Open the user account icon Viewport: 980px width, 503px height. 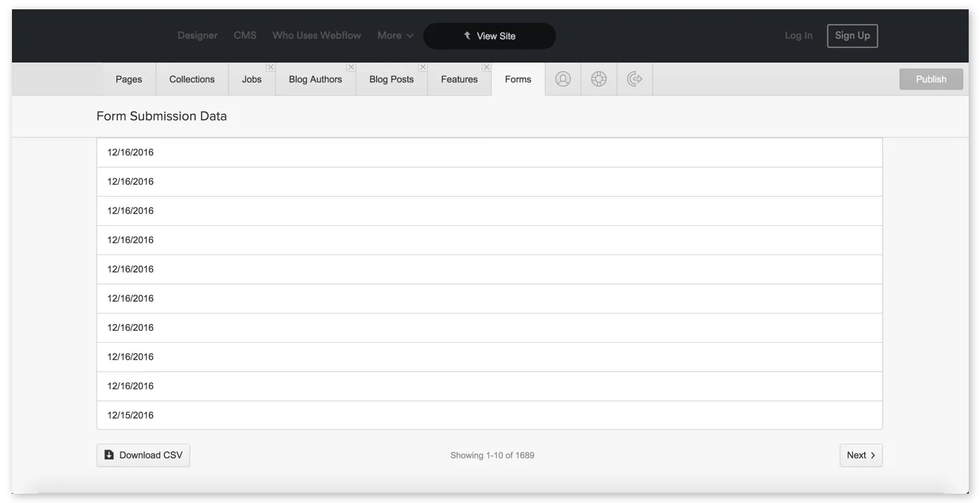pos(563,79)
